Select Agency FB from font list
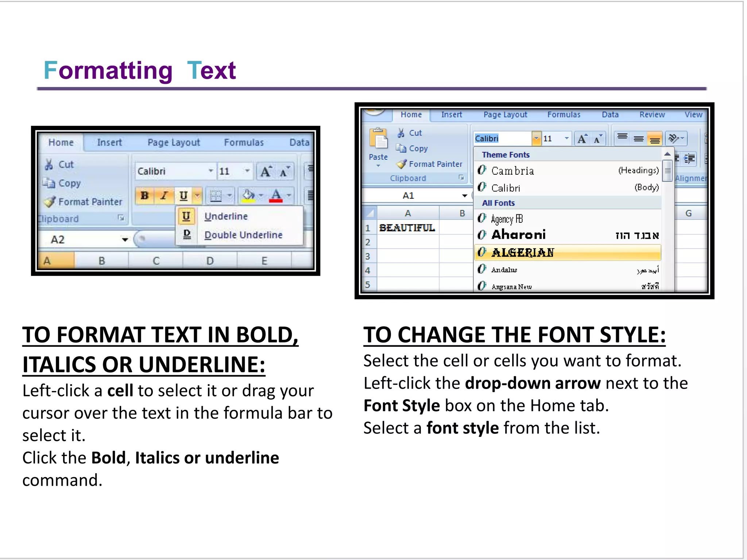The width and height of the screenshot is (747, 560). [568, 218]
